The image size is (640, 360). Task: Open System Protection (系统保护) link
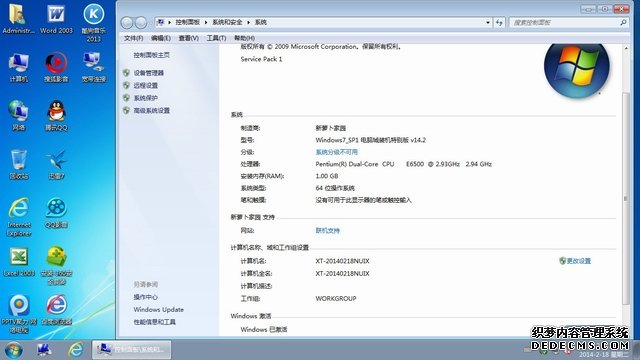(145, 98)
